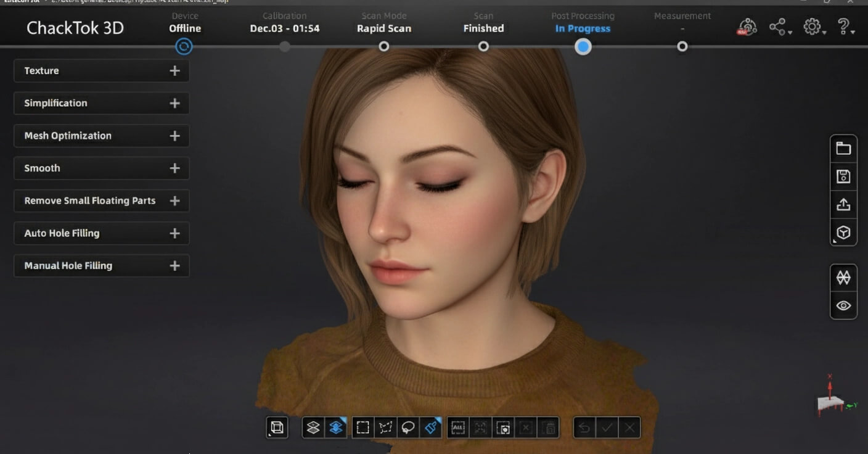Click the Select All icon
The height and width of the screenshot is (454, 868).
458,427
